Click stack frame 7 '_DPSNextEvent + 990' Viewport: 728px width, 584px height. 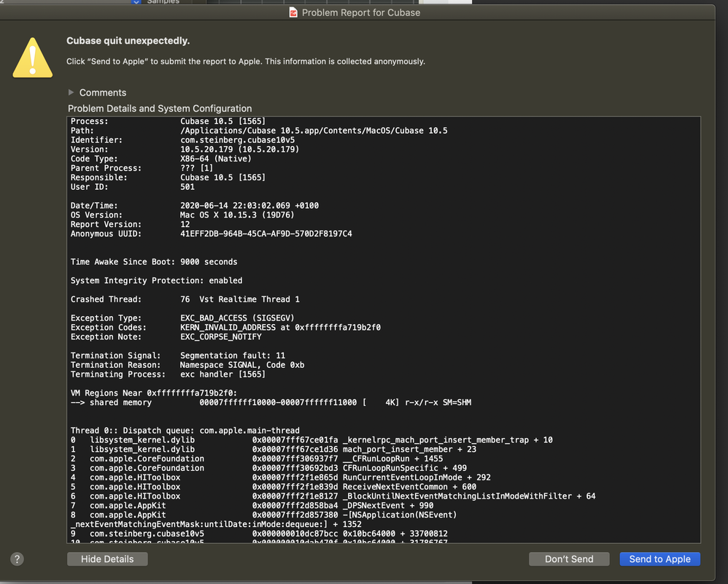pos(388,505)
